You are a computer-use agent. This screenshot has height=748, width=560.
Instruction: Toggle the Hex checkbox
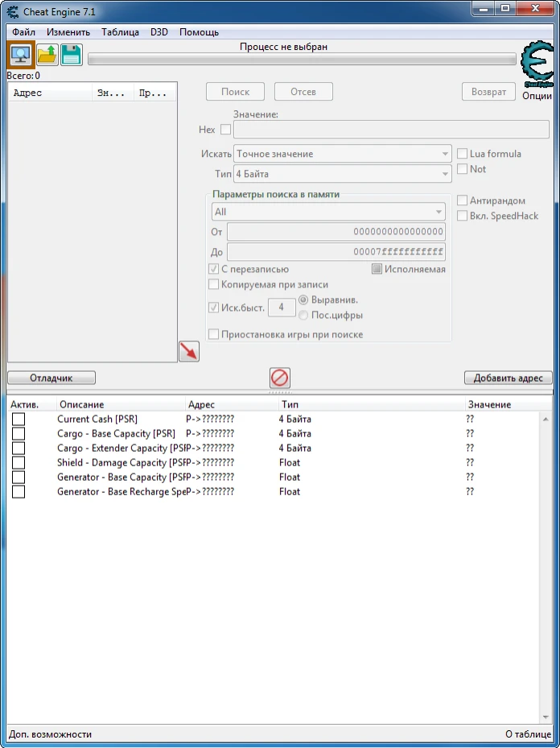coord(225,130)
